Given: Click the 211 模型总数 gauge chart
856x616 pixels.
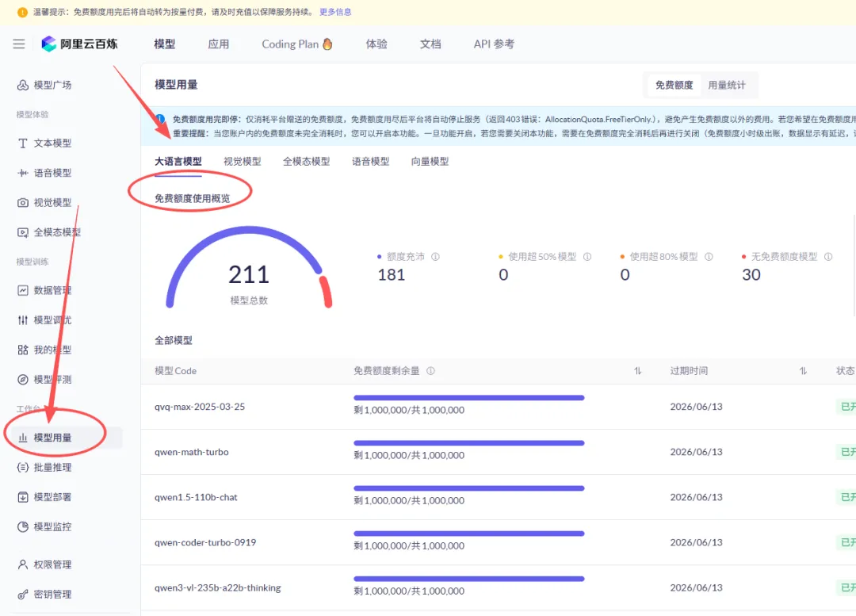Looking at the screenshot, I should pos(249,268).
